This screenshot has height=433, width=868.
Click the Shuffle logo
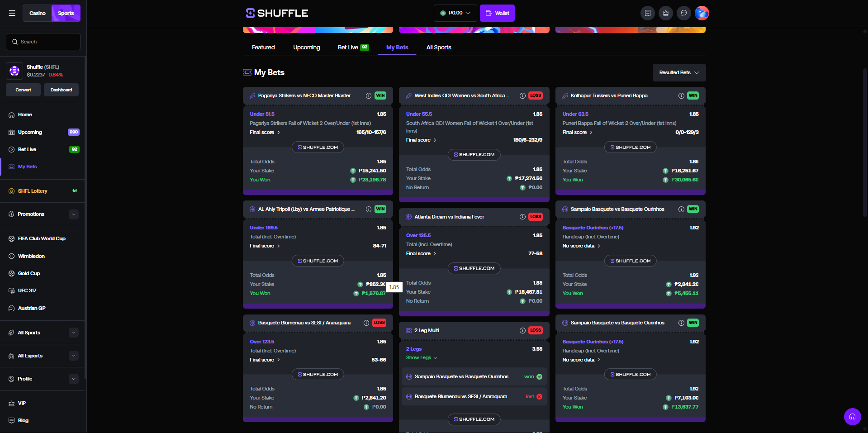[277, 13]
